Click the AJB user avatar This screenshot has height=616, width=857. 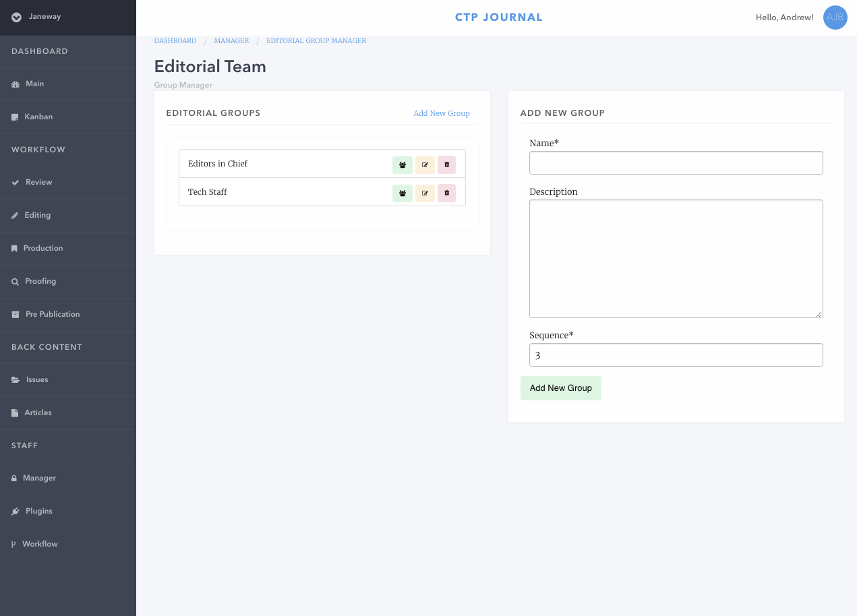coord(835,18)
